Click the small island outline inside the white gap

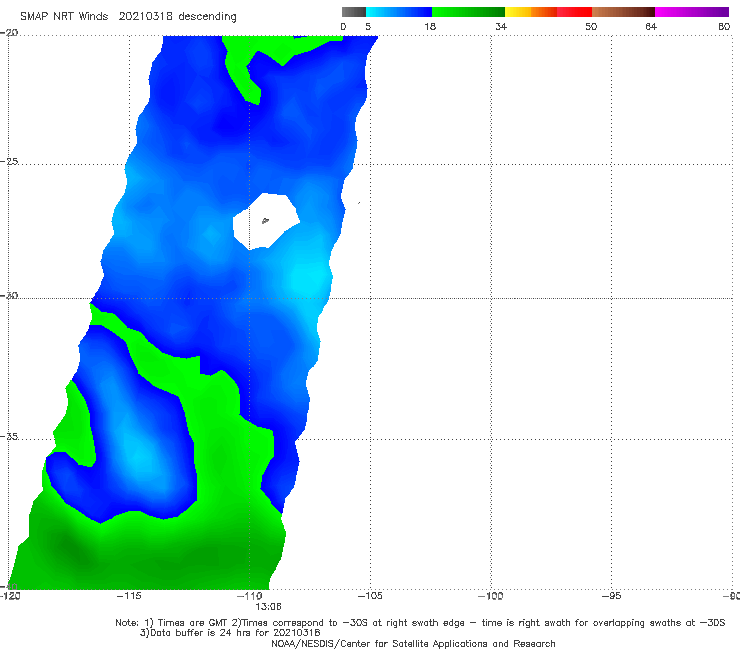[x=265, y=220]
